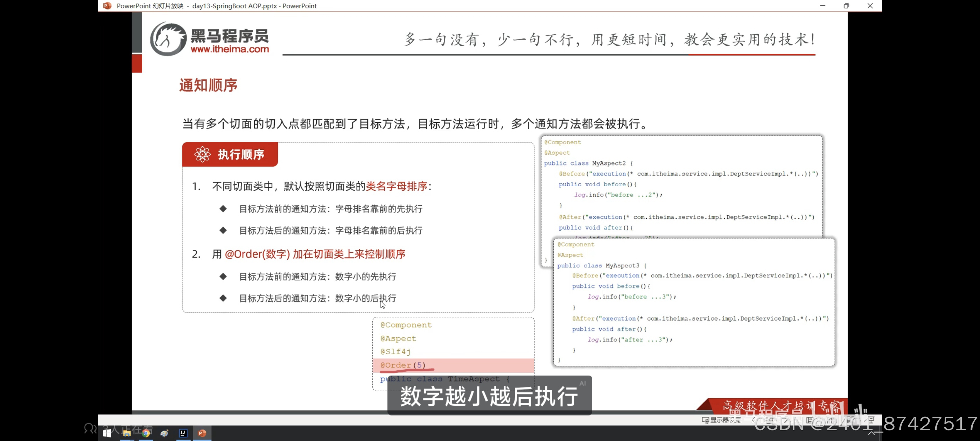
Task: Switch to Normal view from the status bar
Action: click(809, 420)
